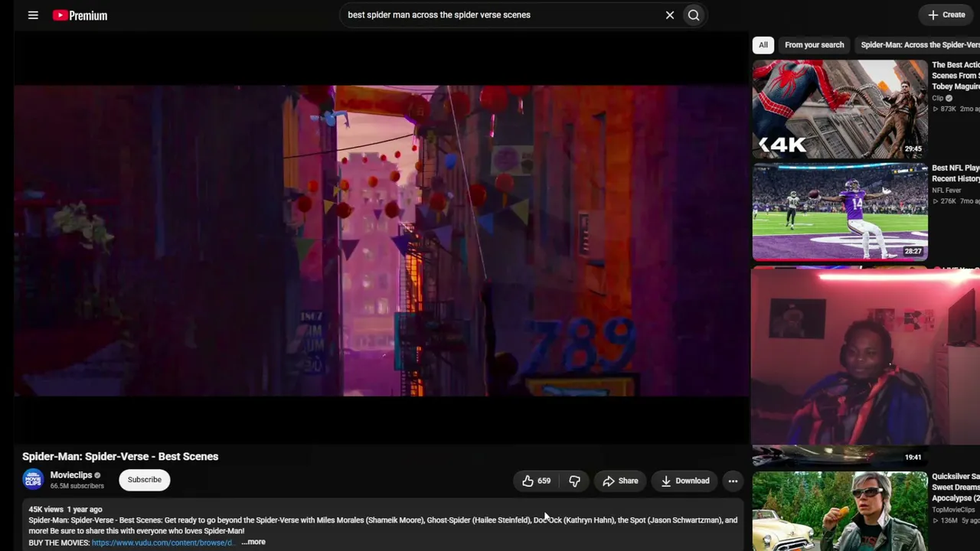The height and width of the screenshot is (551, 980).
Task: Select the From your search chip
Action: (x=814, y=45)
